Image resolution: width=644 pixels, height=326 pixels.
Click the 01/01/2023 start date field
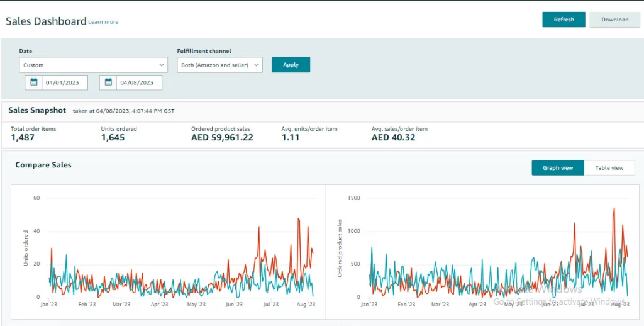tap(65, 82)
